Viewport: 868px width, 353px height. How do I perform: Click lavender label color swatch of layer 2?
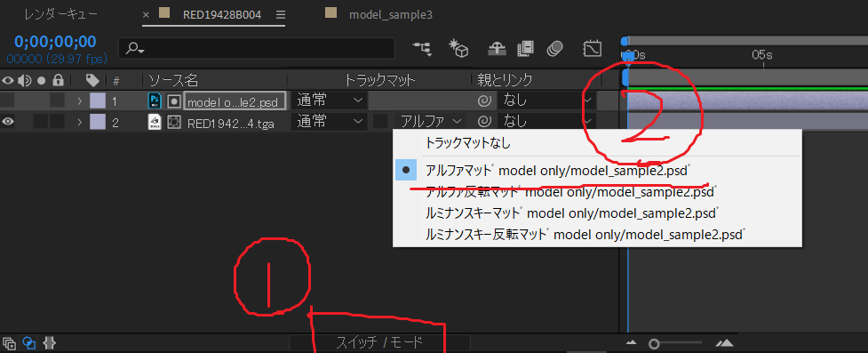pyautogui.click(x=98, y=121)
